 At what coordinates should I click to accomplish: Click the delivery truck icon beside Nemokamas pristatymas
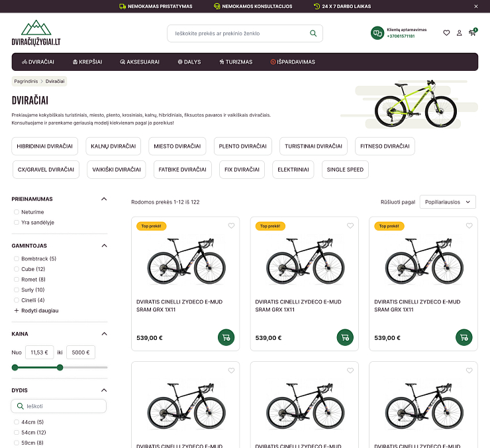pos(122,6)
